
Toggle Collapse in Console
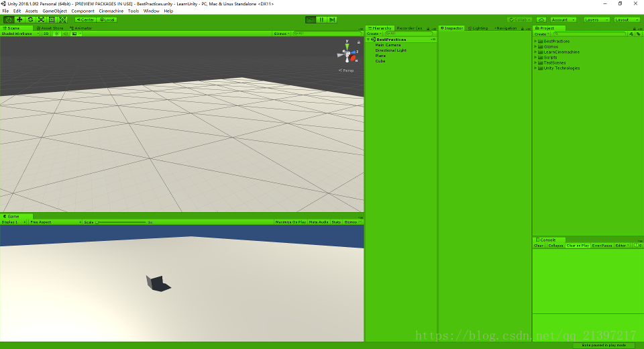pyautogui.click(x=555, y=246)
